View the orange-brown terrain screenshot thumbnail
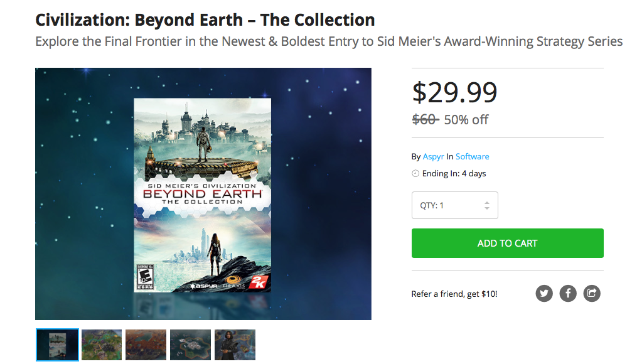This screenshot has height=364, width=637. (x=146, y=345)
